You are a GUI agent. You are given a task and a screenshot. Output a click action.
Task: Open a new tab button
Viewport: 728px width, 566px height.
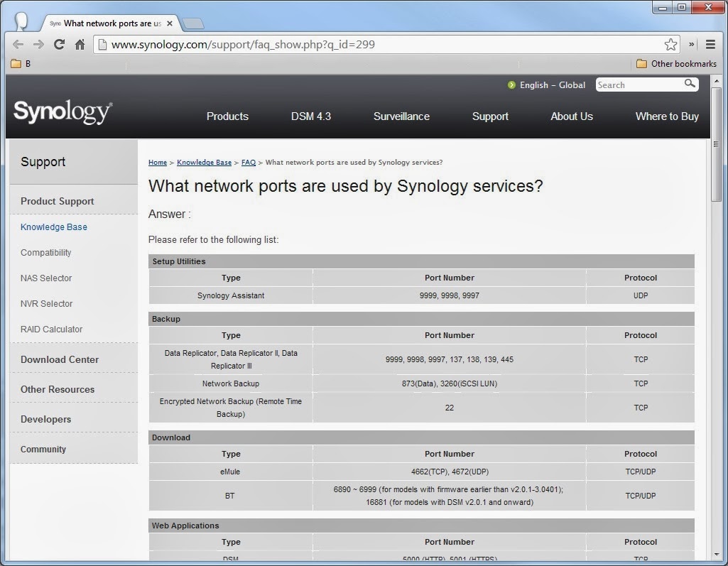point(192,23)
